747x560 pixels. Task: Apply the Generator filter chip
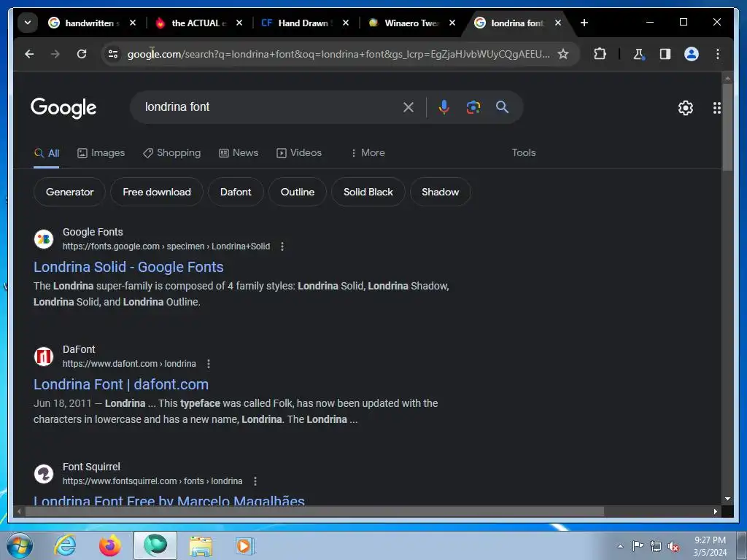[x=69, y=192]
